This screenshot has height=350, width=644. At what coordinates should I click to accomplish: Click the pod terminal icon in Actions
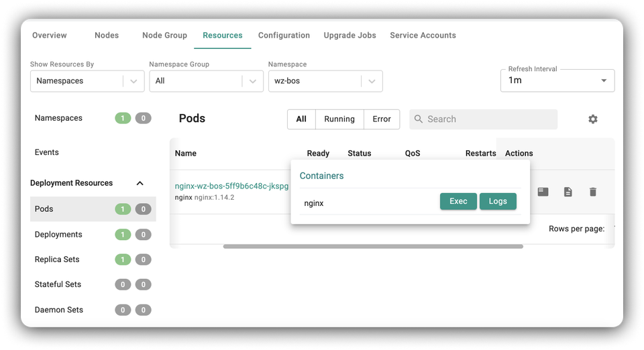tap(543, 192)
